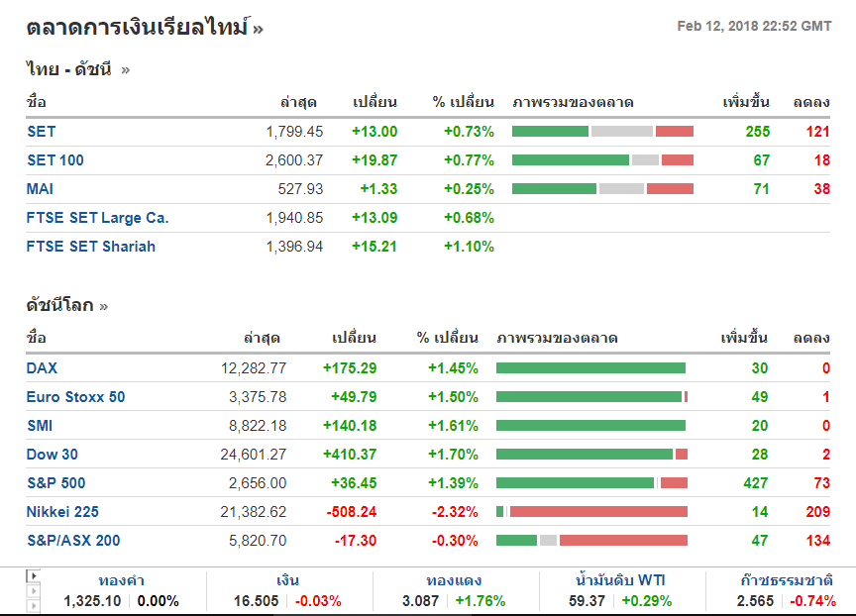Image resolution: width=856 pixels, height=616 pixels.
Task: Open the DAX index link
Action: (43, 368)
